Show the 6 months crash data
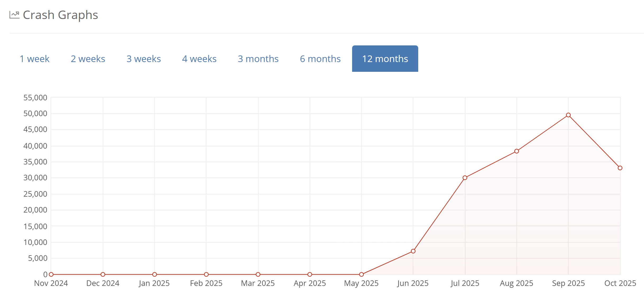This screenshot has height=297, width=644. (320, 59)
